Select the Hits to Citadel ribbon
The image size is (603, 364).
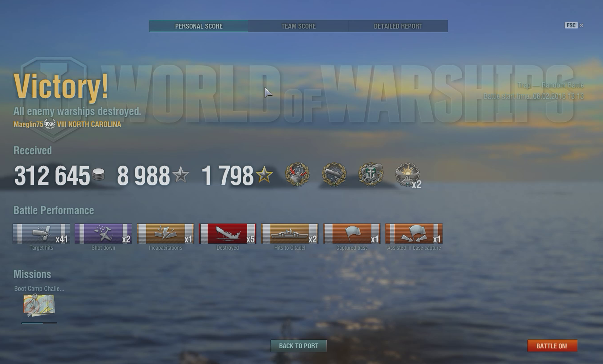290,234
